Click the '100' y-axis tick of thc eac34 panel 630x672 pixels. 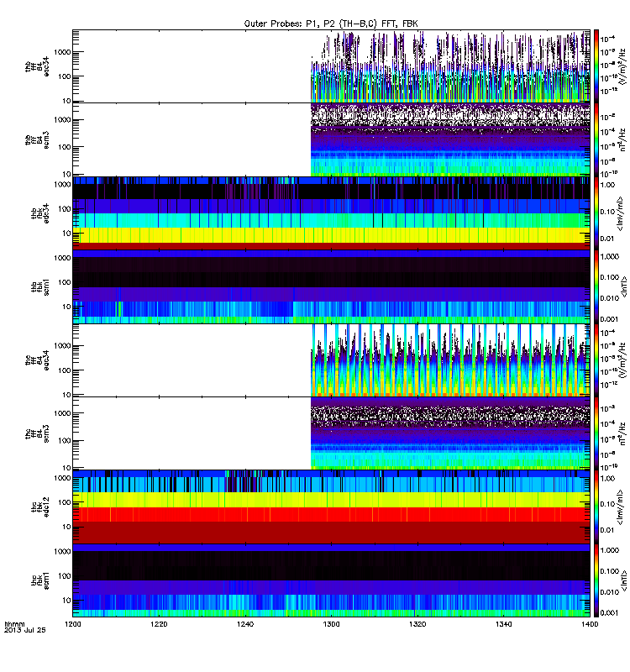coord(65,370)
